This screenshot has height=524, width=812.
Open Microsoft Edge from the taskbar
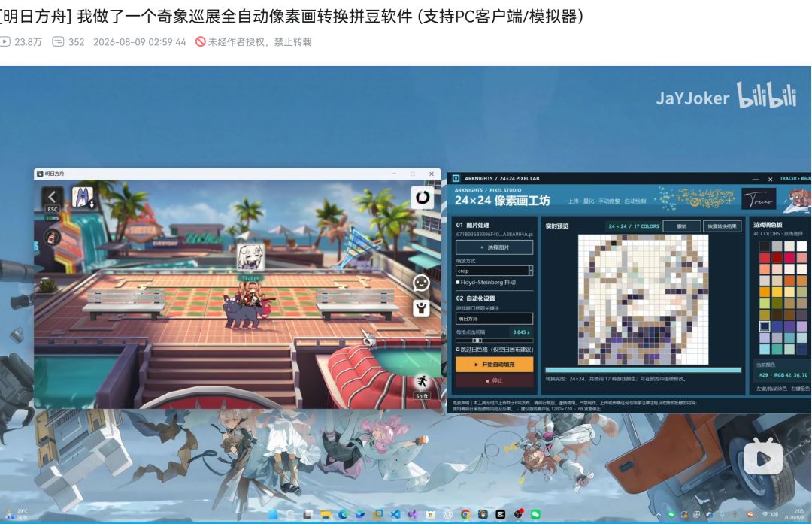[343, 514]
